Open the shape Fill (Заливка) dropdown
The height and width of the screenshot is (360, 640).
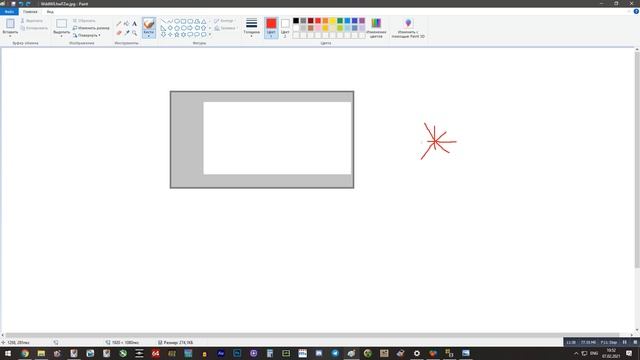pos(225,28)
